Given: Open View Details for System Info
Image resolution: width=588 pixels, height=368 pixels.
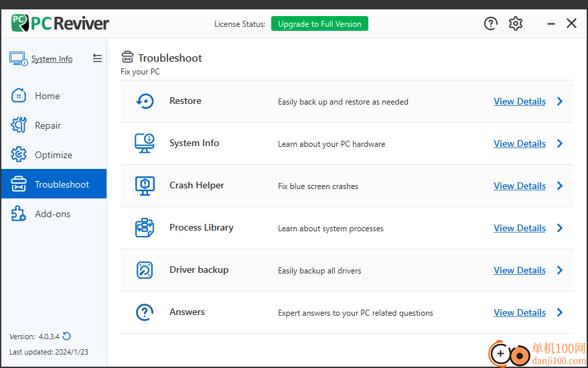Looking at the screenshot, I should pyautogui.click(x=520, y=143).
